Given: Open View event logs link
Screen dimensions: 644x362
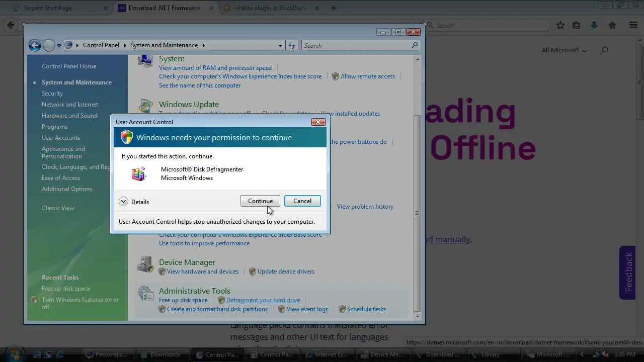Looking at the screenshot, I should coord(307,309).
